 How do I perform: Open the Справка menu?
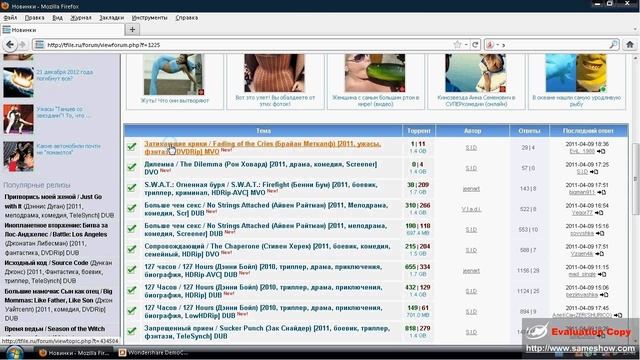[x=187, y=18]
